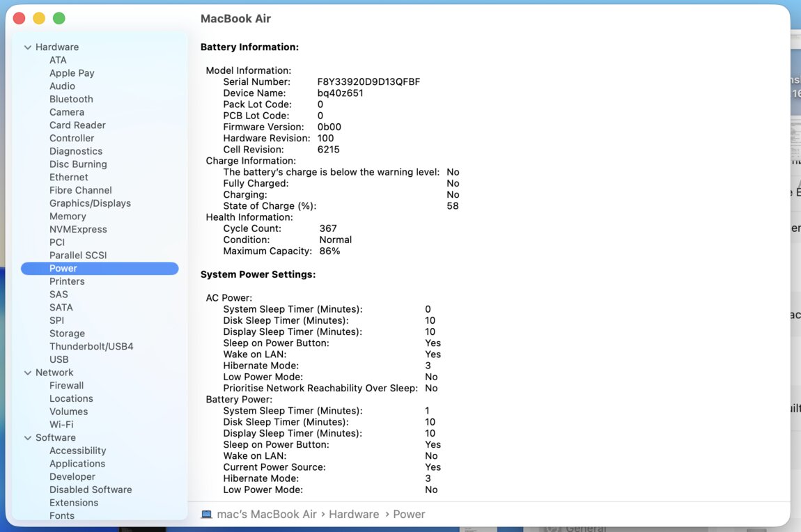Click the green full-screen window button
801x532 pixels.
pyautogui.click(x=59, y=19)
